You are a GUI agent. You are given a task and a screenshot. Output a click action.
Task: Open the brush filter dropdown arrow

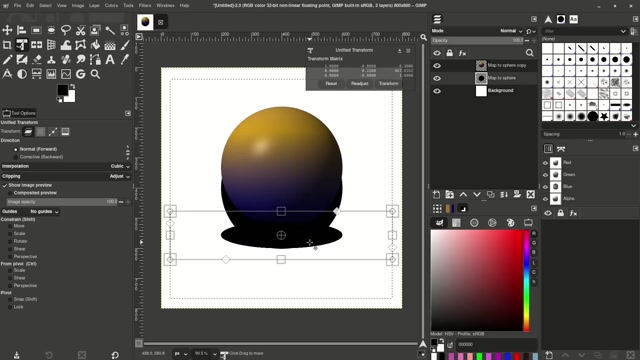[623, 31]
